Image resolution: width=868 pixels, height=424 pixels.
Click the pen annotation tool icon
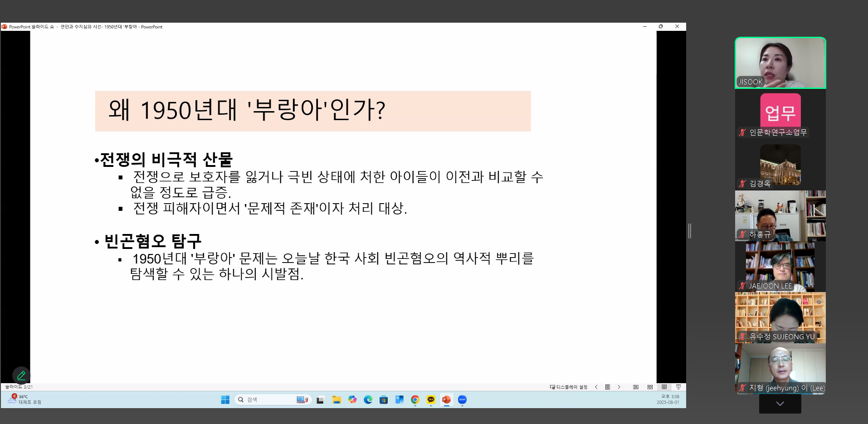coord(21,375)
